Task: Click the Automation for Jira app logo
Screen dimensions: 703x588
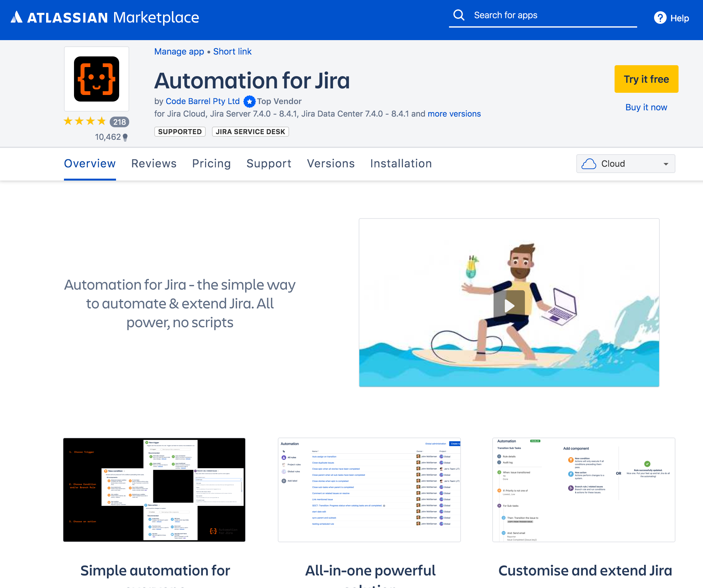Action: click(x=96, y=79)
